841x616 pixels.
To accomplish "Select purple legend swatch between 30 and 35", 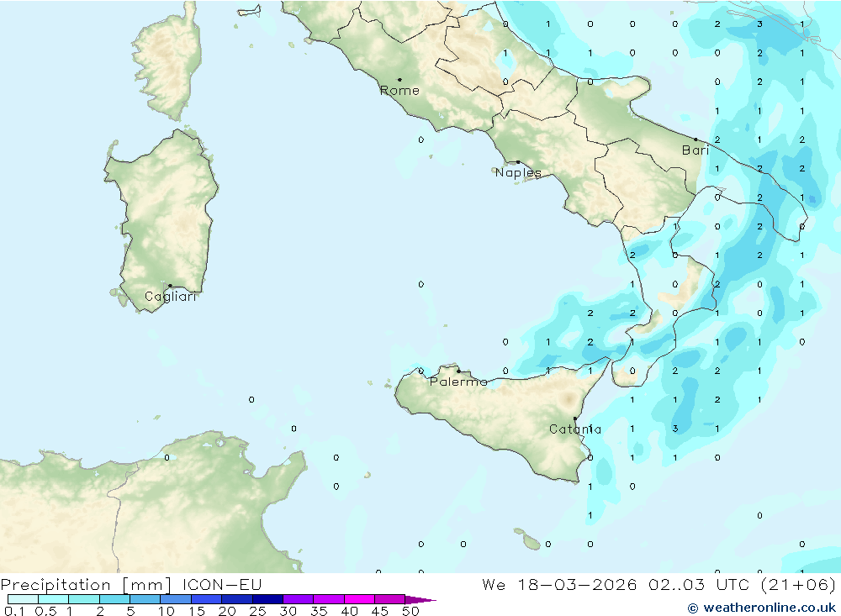I will click(x=299, y=599).
